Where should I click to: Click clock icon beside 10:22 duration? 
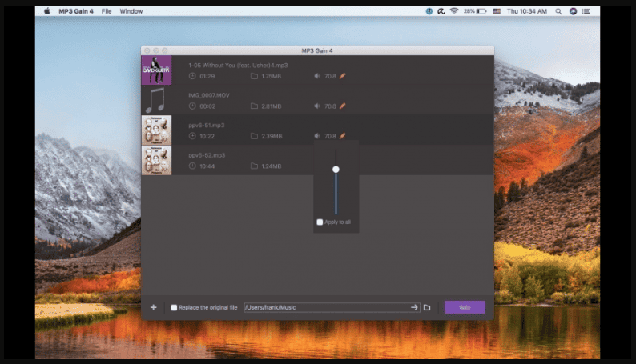tap(192, 136)
